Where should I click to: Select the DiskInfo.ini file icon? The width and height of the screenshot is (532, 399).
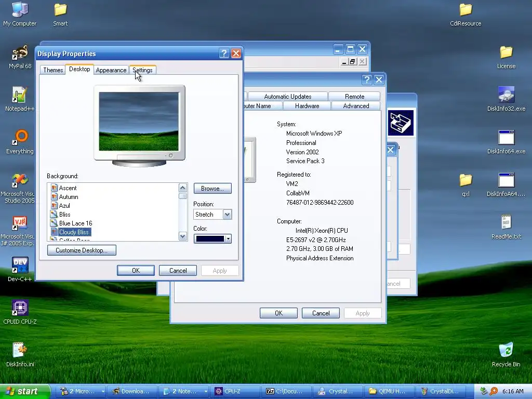(20, 354)
